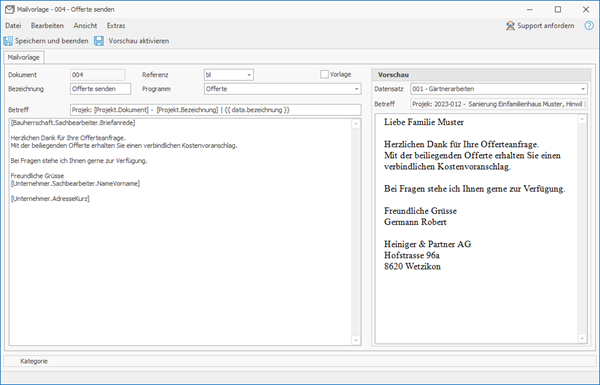Expand the Referenz dropdown

[x=249, y=75]
